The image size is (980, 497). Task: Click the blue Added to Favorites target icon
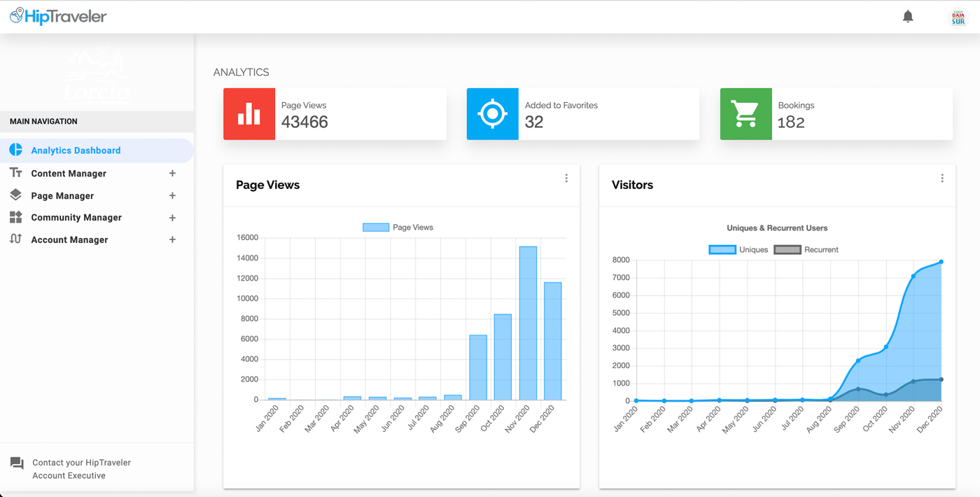click(x=492, y=114)
